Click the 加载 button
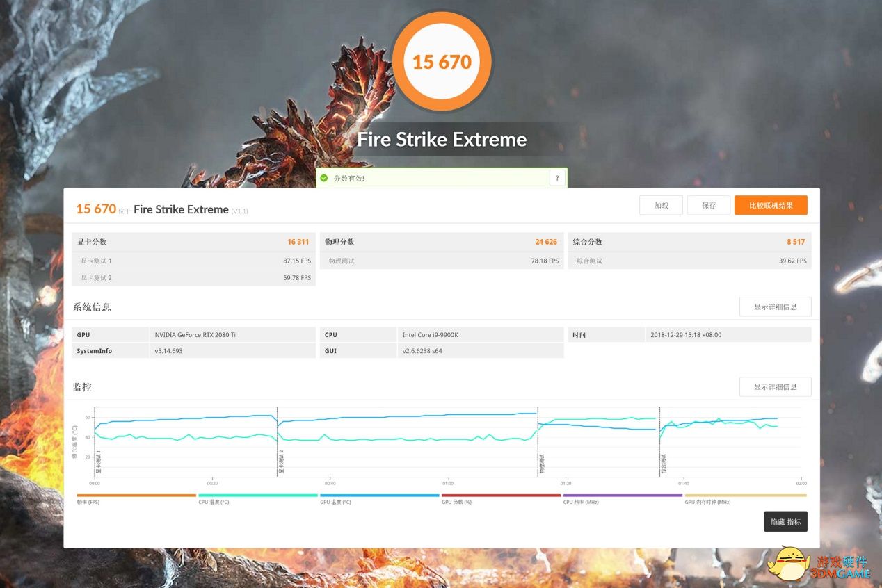Screen dimensions: 882x588 click(661, 205)
